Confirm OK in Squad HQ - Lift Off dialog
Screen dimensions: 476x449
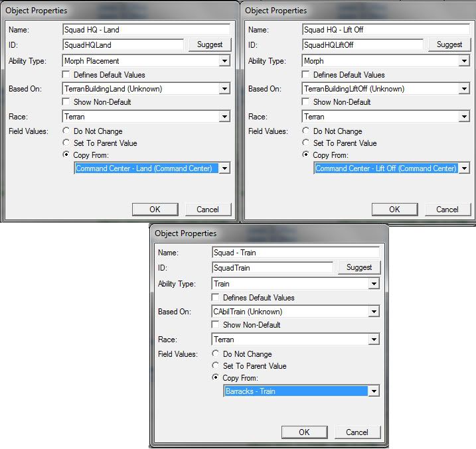[394, 210]
